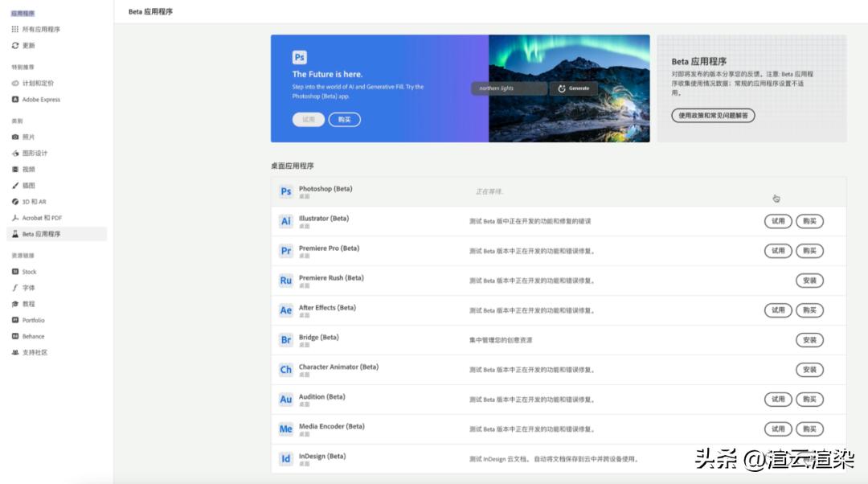Open the Media Encoder (Beta) icon

[x=285, y=429]
